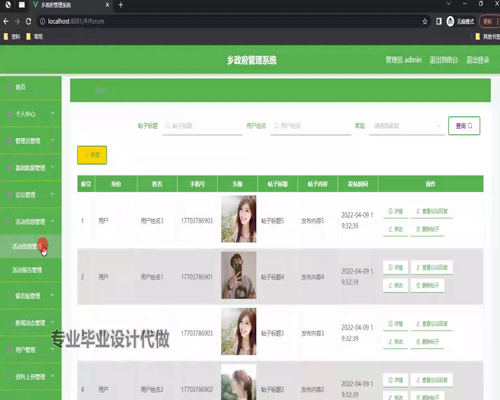Click 查看论坛回复 for 帖子标题5 row
Screen dimensions: 500x400
click(432, 211)
